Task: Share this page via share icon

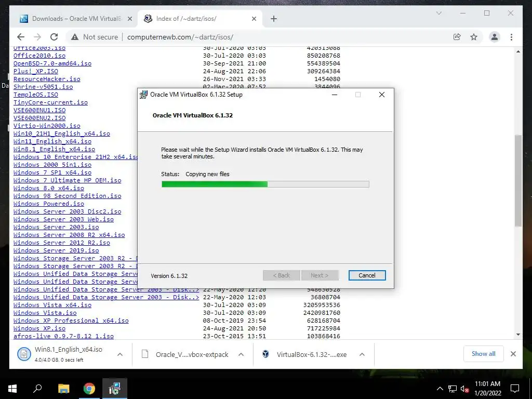Action: click(x=457, y=37)
